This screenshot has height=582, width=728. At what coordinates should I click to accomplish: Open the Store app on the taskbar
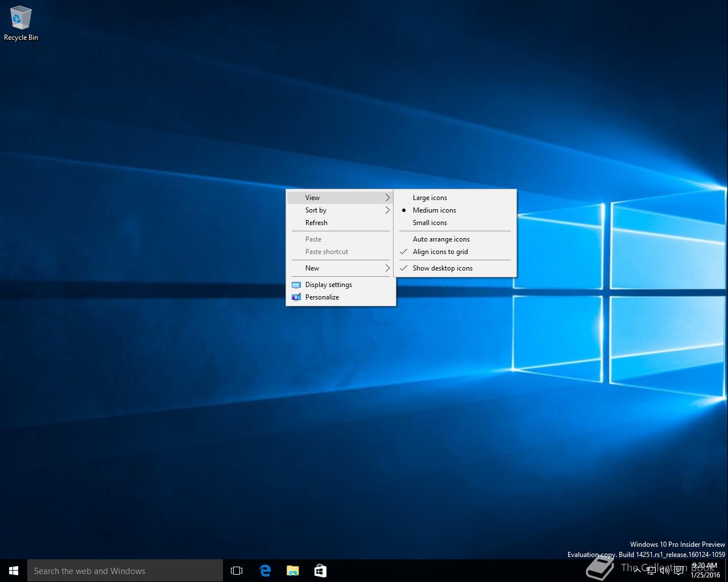tap(320, 571)
